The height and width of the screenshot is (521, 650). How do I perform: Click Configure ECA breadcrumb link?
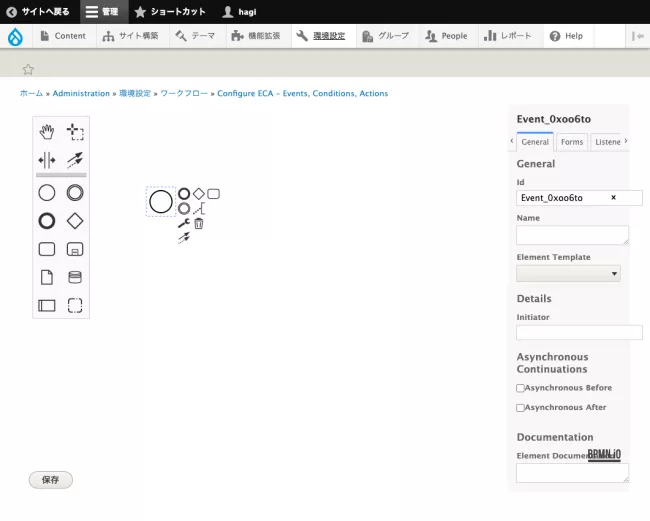point(303,93)
